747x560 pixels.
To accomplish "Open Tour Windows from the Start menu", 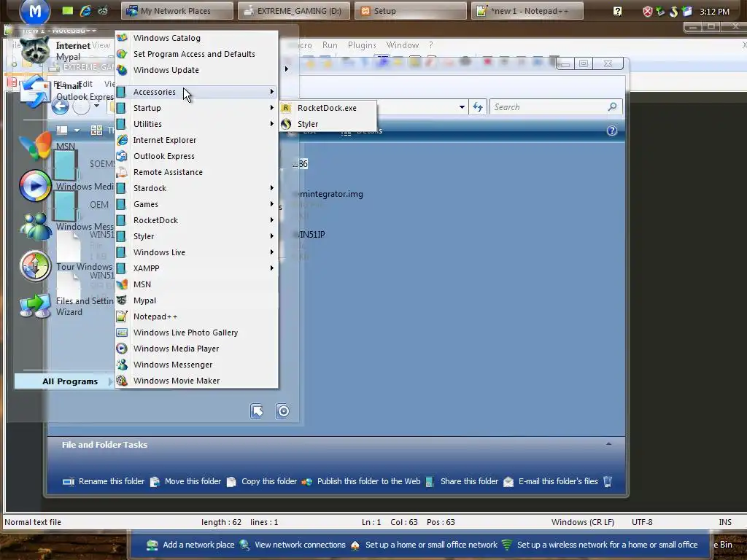I will tap(66, 267).
